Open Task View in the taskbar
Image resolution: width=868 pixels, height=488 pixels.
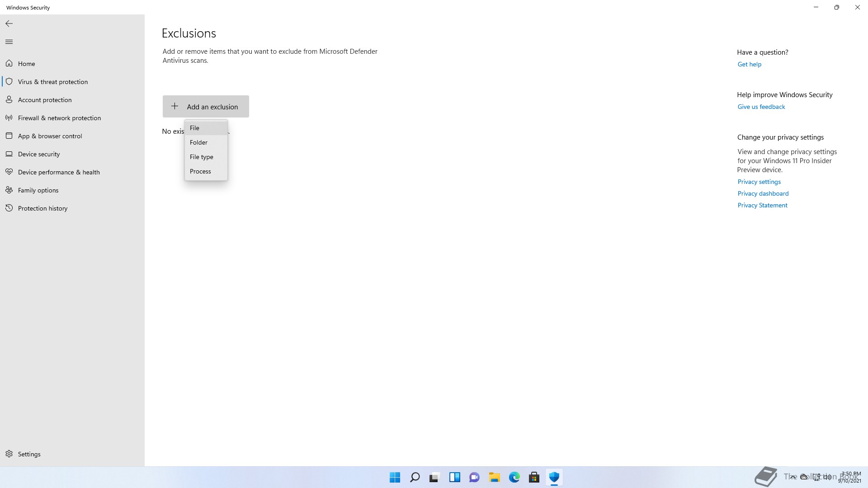(434, 477)
